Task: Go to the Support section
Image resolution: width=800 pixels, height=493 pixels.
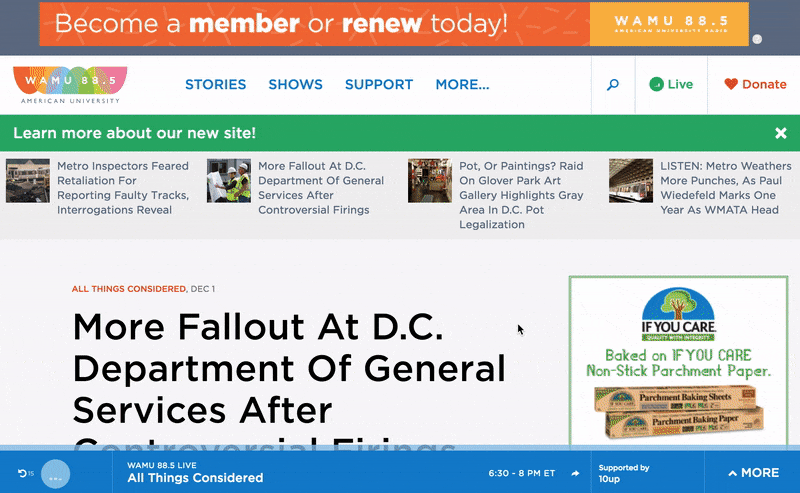Action: point(379,85)
